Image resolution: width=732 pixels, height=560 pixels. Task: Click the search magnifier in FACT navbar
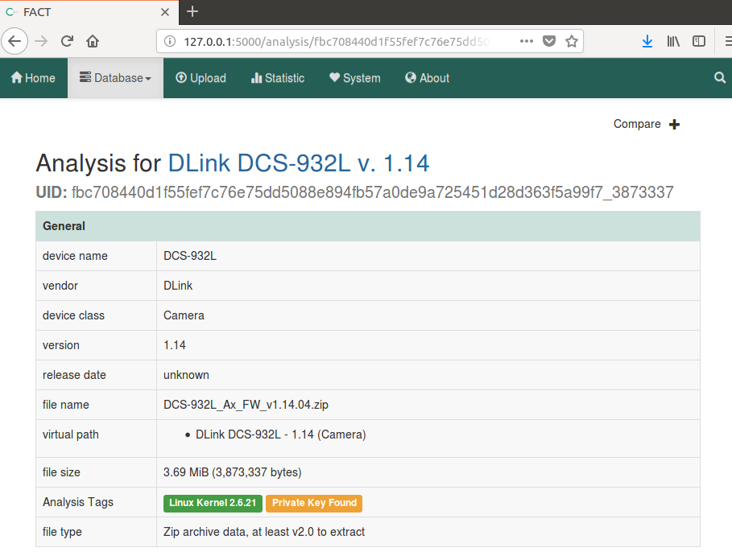[720, 78]
